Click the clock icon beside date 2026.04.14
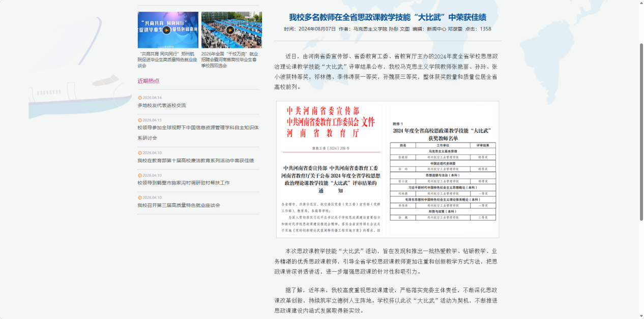 140,98
